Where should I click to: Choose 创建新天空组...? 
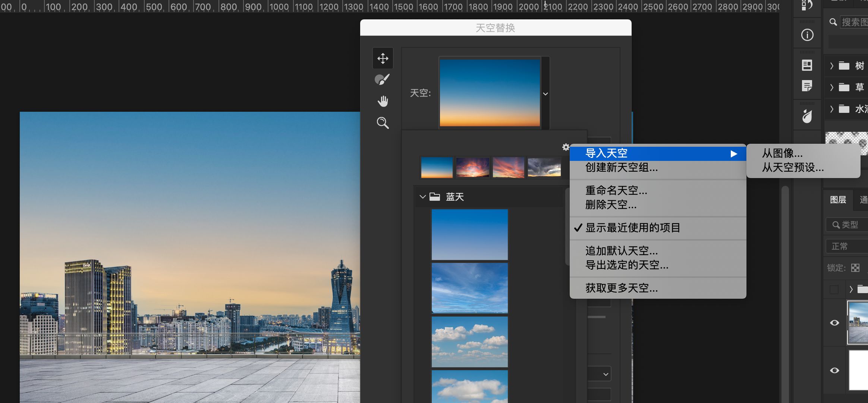(x=658, y=167)
